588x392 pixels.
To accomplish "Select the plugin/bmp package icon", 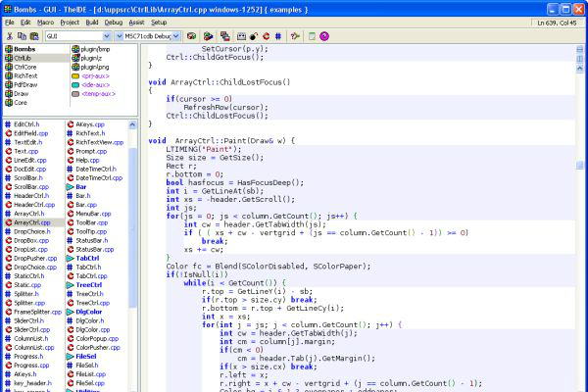I will coord(75,49).
